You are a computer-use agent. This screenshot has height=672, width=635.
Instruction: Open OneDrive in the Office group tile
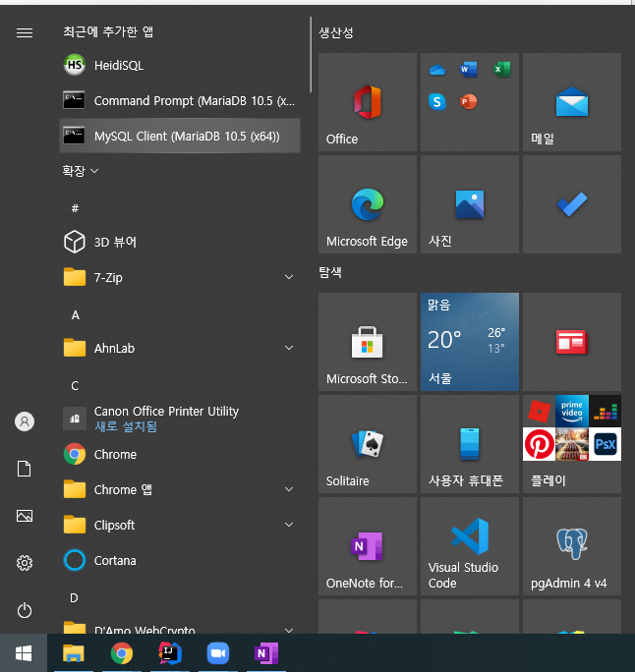pos(437,70)
